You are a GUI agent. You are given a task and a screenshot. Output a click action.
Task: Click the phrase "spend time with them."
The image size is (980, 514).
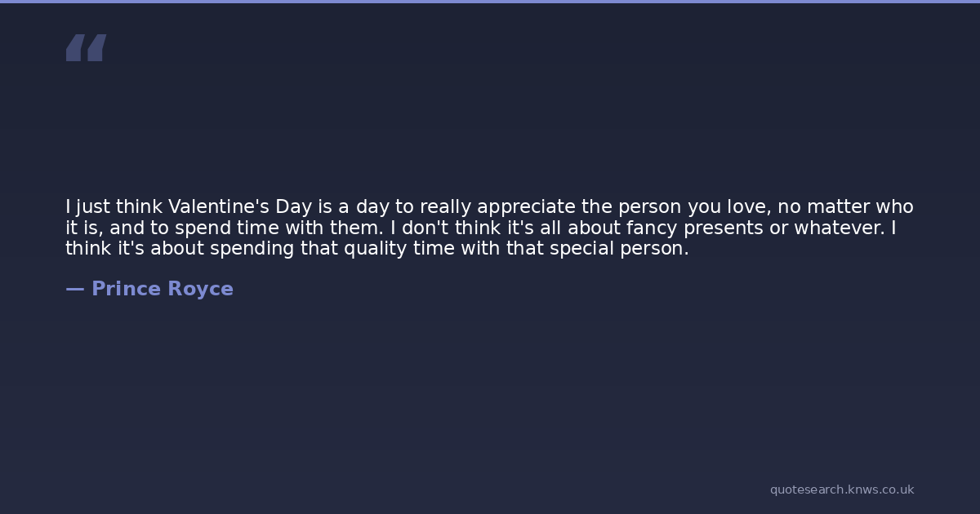278,228
